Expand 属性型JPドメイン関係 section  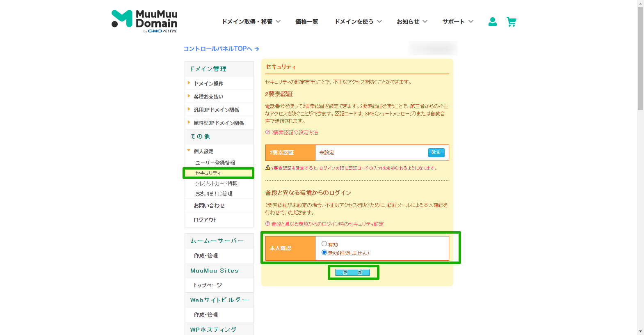pos(219,123)
